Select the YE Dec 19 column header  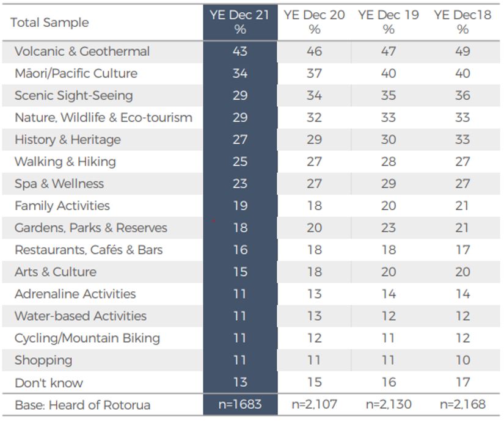(x=389, y=22)
